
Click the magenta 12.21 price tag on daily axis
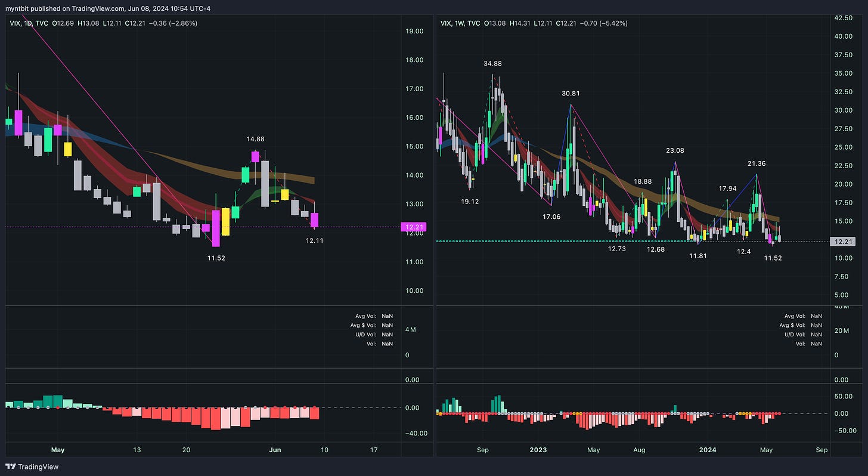414,227
